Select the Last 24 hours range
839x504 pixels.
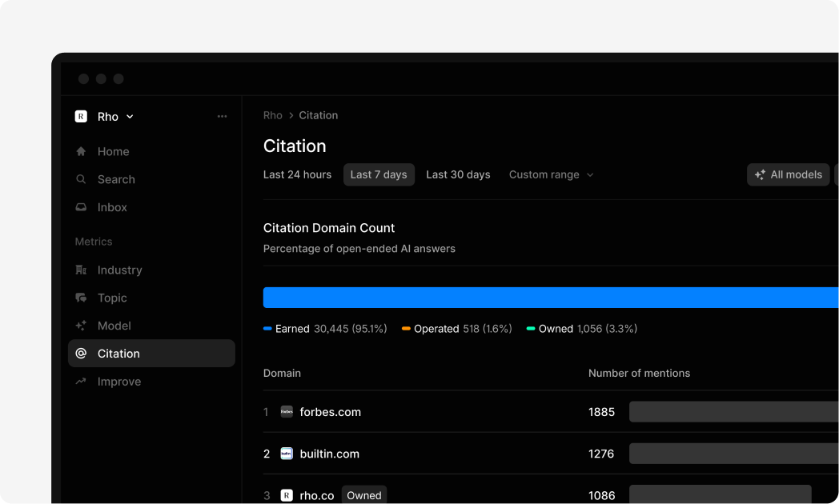[297, 174]
